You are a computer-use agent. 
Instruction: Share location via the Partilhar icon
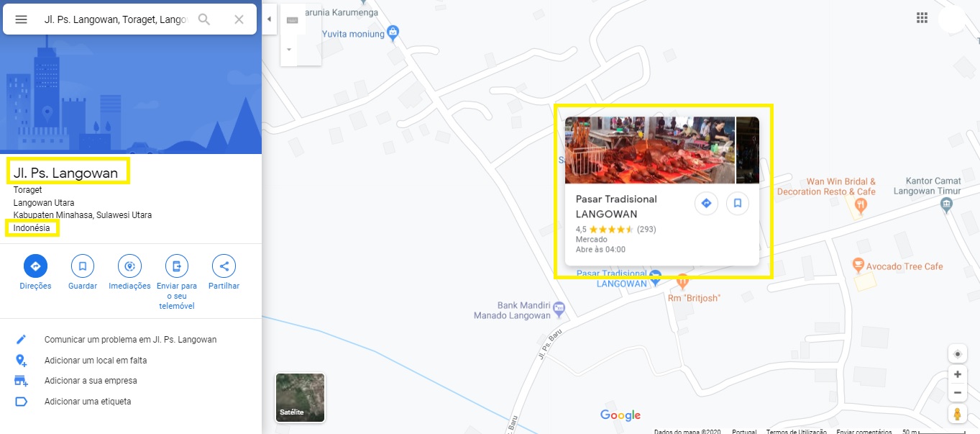coord(224,266)
